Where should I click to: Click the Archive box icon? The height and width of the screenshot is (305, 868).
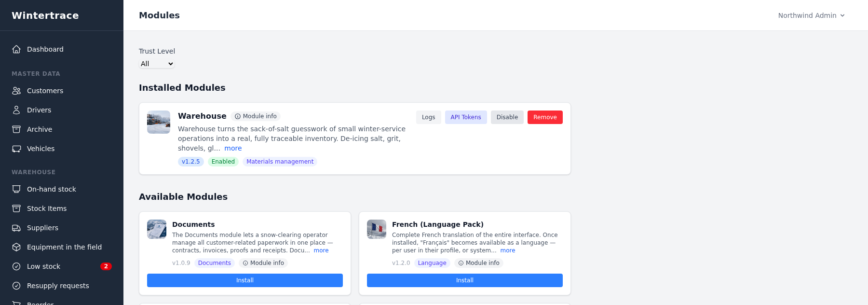pos(16,129)
